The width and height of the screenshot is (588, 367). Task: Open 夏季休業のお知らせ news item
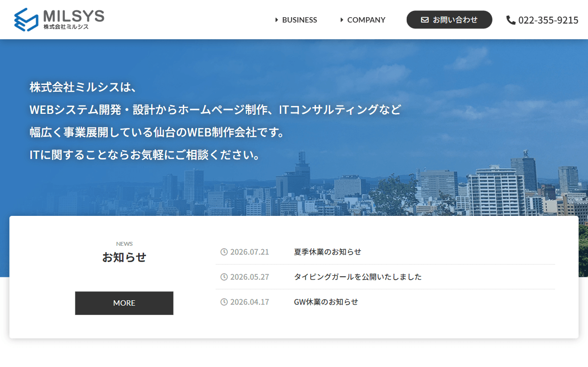coord(327,252)
